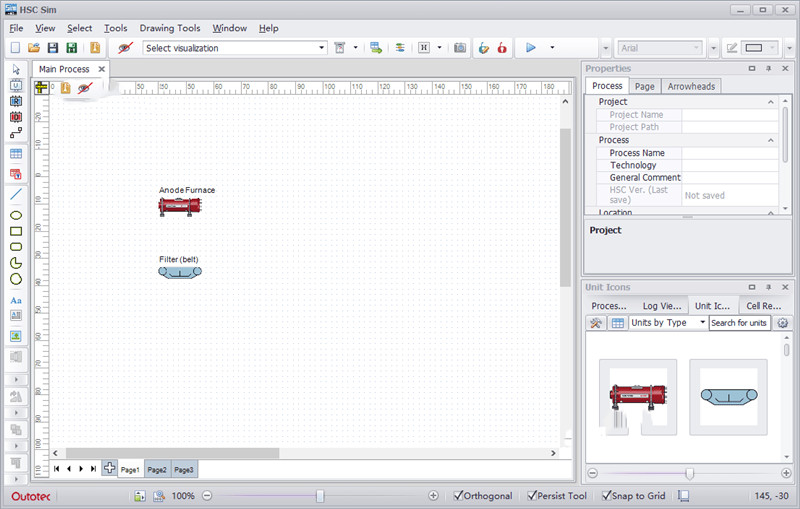Open a file with the folder icon
Screen dimensions: 800x509
(34, 48)
